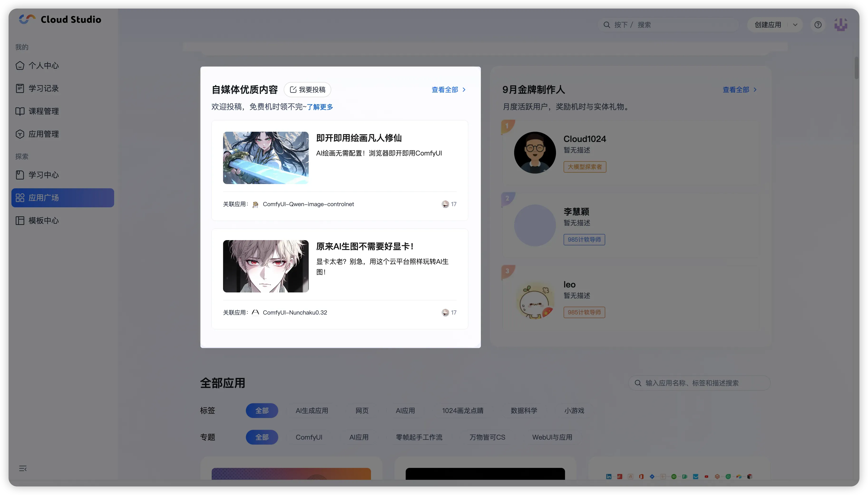The height and width of the screenshot is (495, 868).
Task: Select ComfyUI topic filter
Action: pyautogui.click(x=309, y=437)
